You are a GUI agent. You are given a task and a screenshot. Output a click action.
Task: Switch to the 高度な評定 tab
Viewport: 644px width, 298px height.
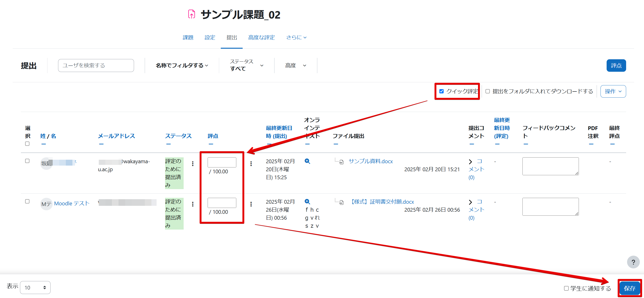(261, 37)
